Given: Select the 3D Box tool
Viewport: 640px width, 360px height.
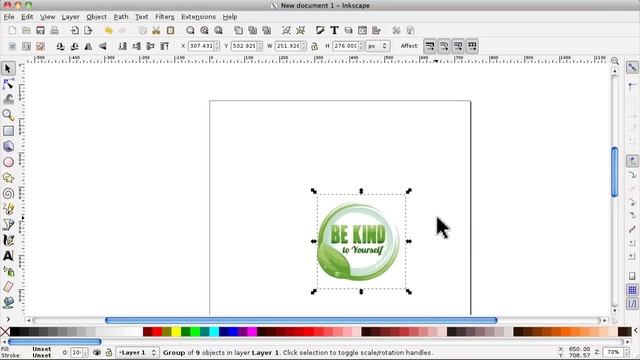Looking at the screenshot, I should (8, 146).
